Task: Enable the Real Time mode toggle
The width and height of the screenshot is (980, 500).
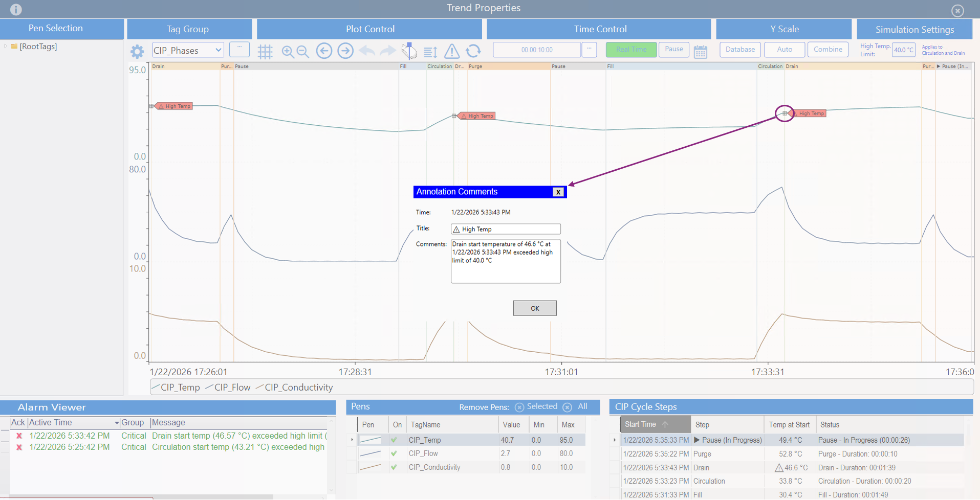Action: coord(631,49)
